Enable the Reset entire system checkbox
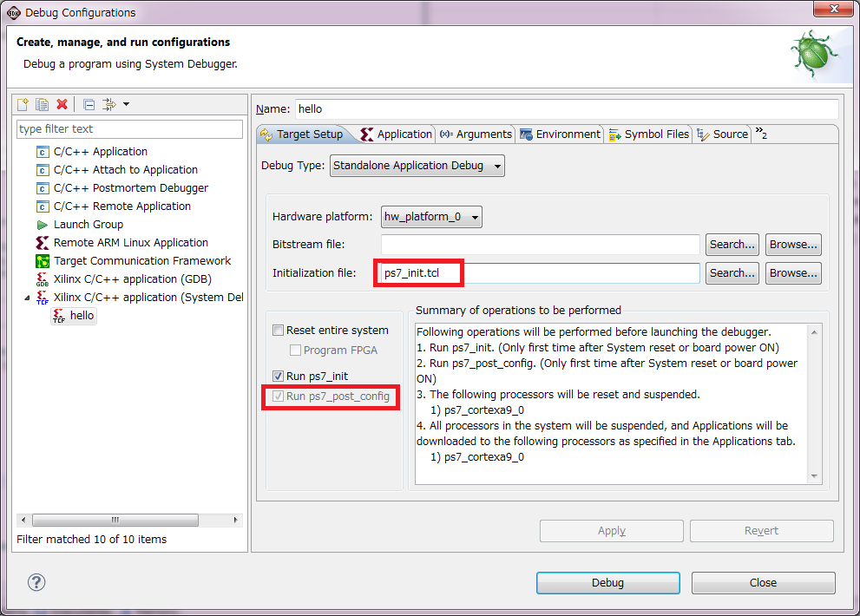This screenshot has height=616, width=860. tap(278, 331)
